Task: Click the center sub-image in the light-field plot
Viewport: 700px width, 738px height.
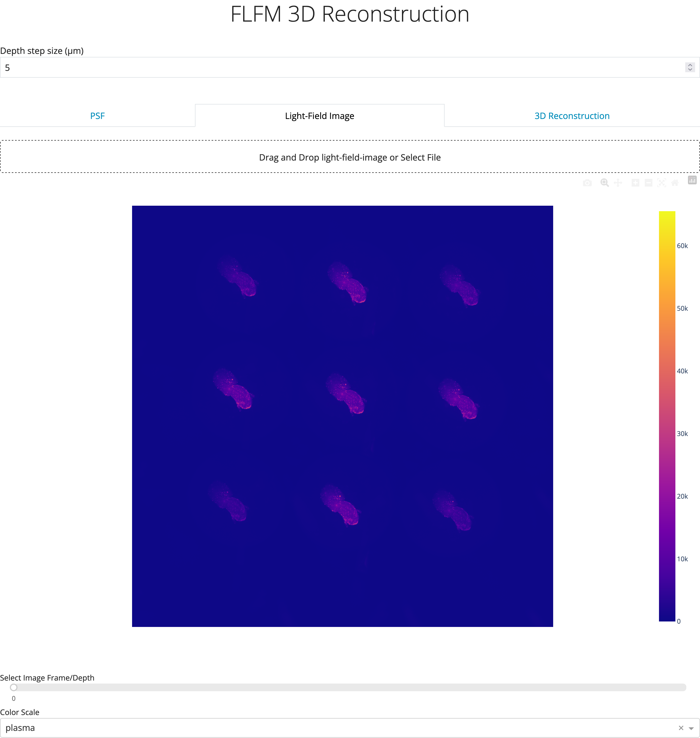Action: (346, 393)
